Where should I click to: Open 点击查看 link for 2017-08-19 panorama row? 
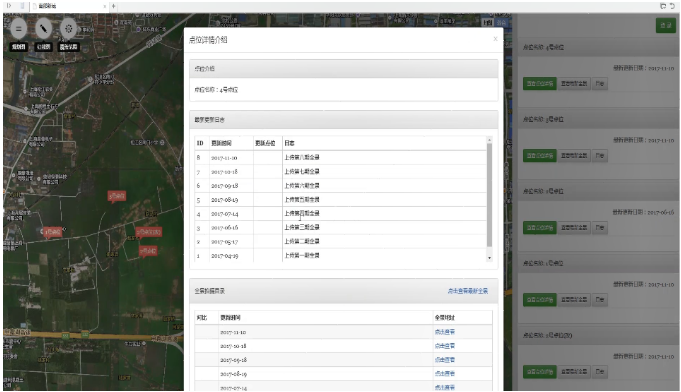444,374
